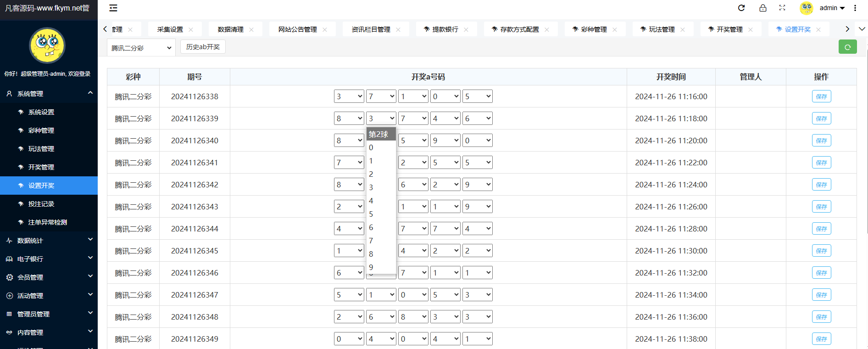Click the lock screen icon
Viewport: 868px width, 349px height.
click(x=762, y=8)
